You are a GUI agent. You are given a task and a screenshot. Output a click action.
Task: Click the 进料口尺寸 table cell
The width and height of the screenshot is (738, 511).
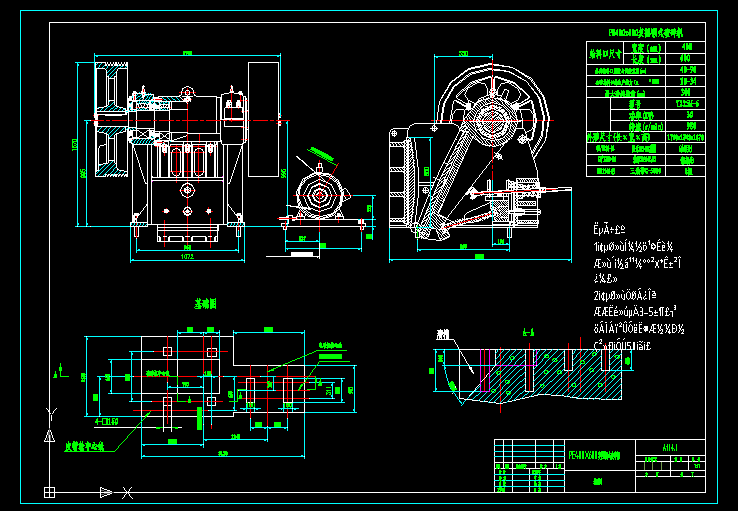click(605, 53)
